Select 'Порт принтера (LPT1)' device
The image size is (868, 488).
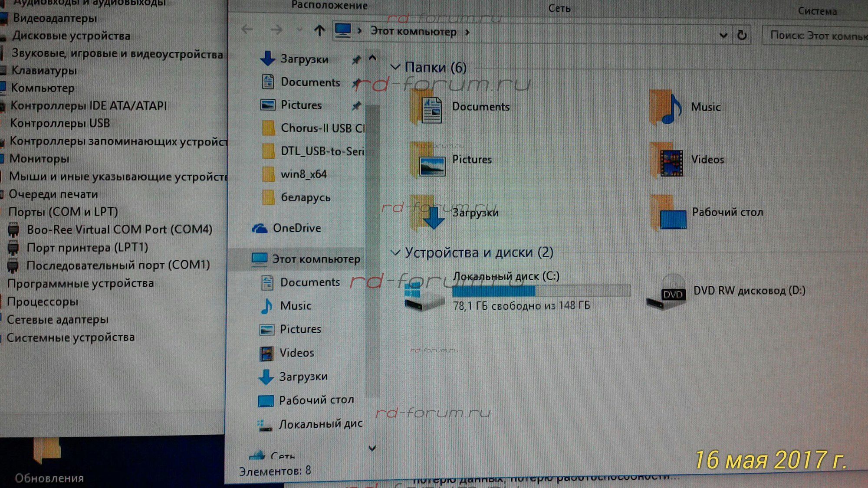87,247
